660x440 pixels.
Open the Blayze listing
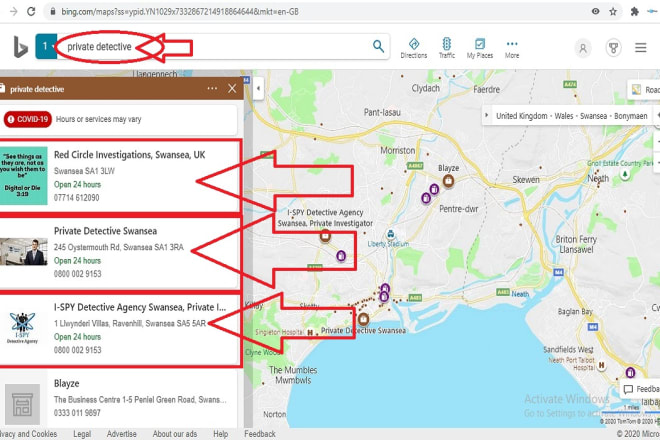pyautogui.click(x=67, y=384)
